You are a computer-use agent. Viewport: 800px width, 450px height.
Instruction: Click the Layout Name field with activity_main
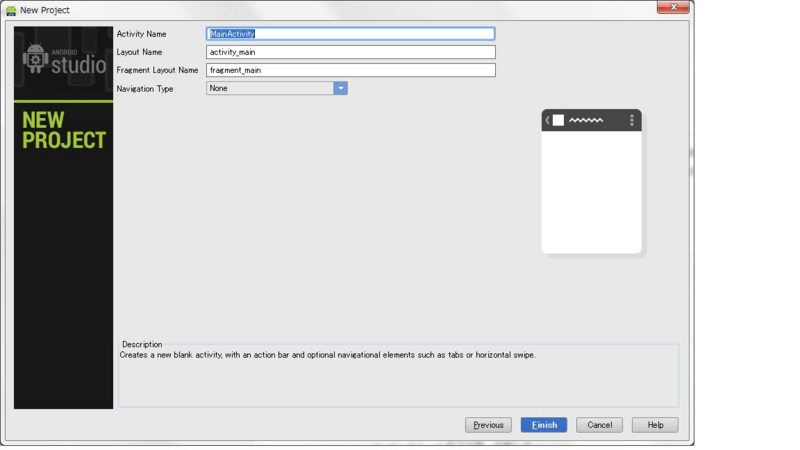[x=351, y=52]
